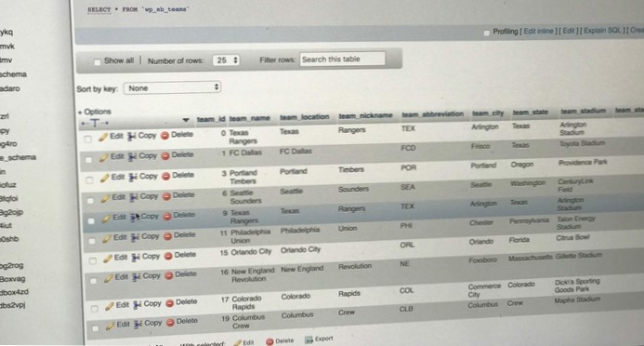Screen dimensions: 644x346
Task: Click the 'Providence Park' stadium cell
Action: (x=583, y=163)
